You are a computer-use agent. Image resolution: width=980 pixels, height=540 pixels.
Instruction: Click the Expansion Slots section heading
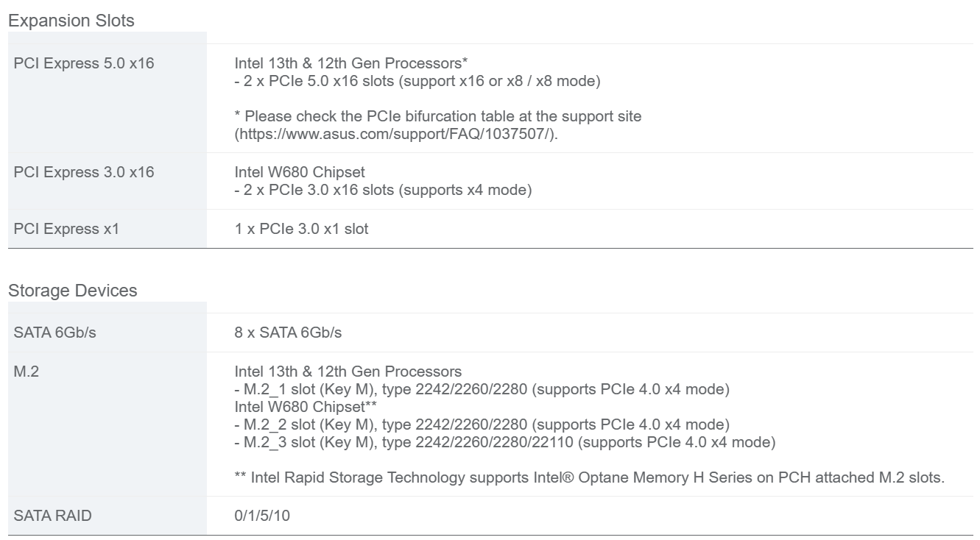pyautogui.click(x=71, y=21)
